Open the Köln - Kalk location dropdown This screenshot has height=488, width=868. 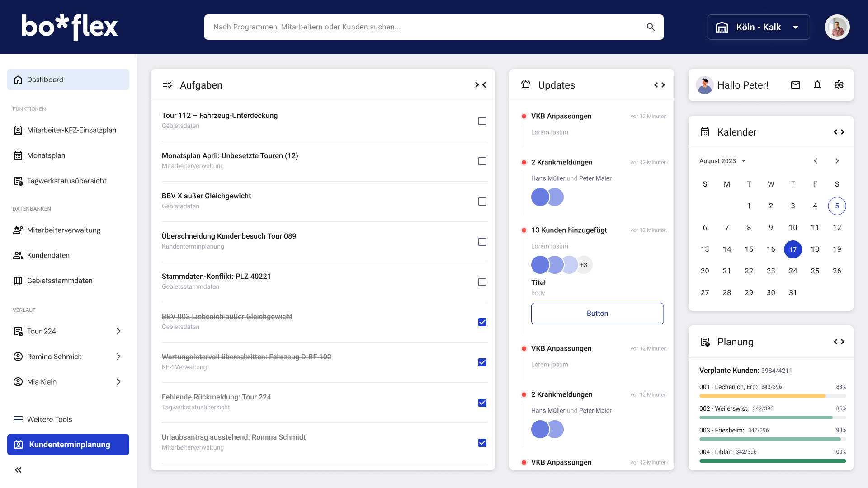[759, 27]
